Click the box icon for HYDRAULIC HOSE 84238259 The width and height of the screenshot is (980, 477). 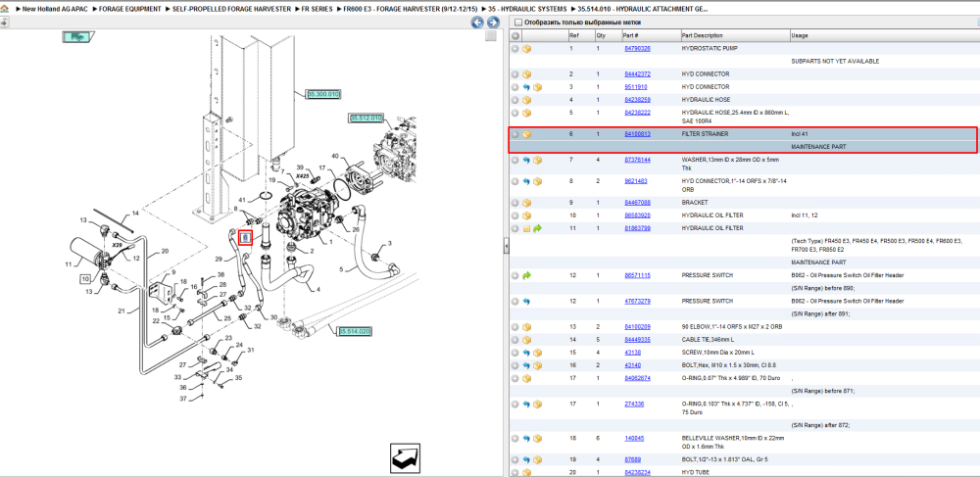[x=527, y=100]
